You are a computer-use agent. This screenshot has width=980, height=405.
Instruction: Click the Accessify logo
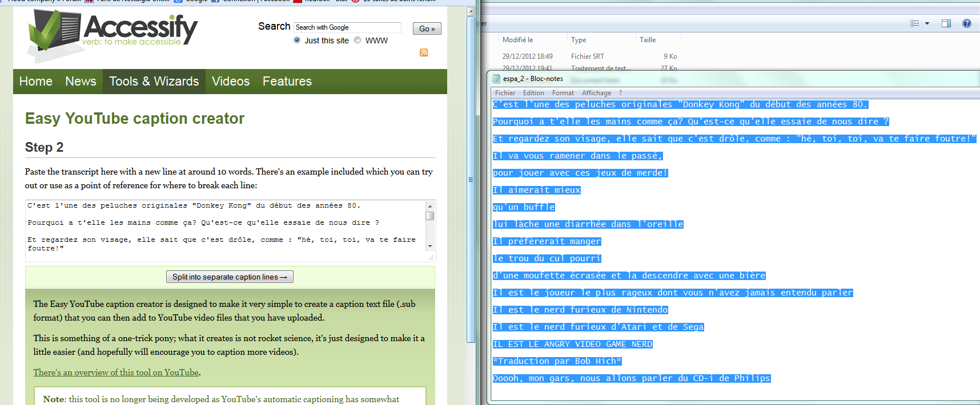(x=112, y=34)
